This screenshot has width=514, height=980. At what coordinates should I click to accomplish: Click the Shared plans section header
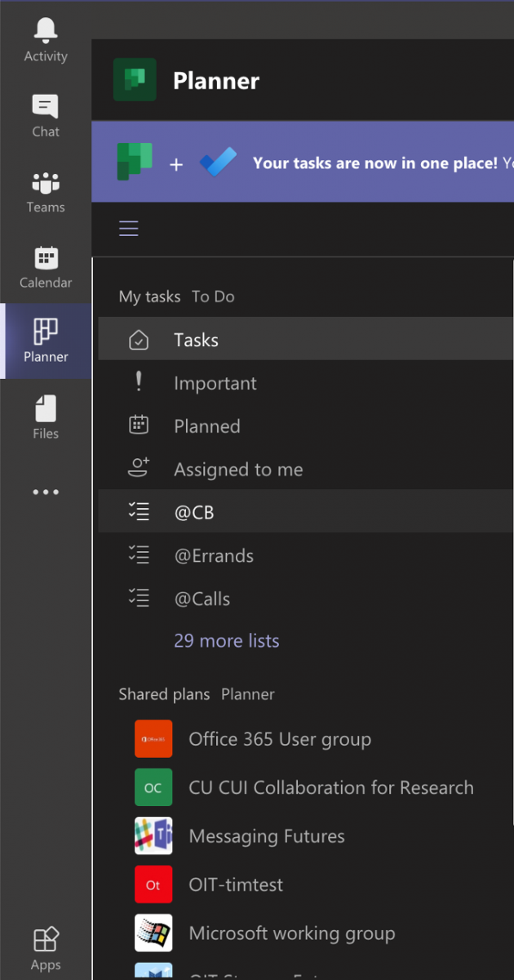coord(165,694)
